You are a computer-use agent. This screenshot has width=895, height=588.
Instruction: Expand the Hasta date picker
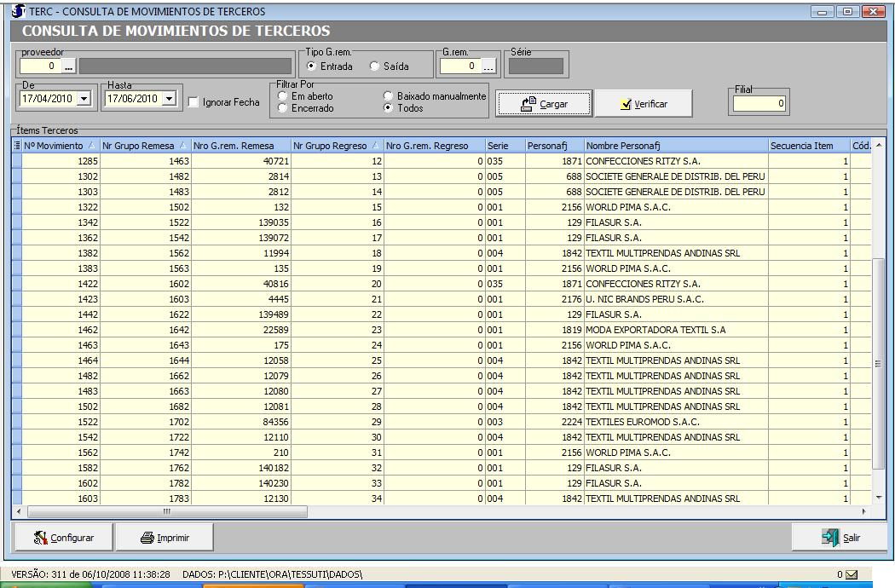(x=169, y=99)
